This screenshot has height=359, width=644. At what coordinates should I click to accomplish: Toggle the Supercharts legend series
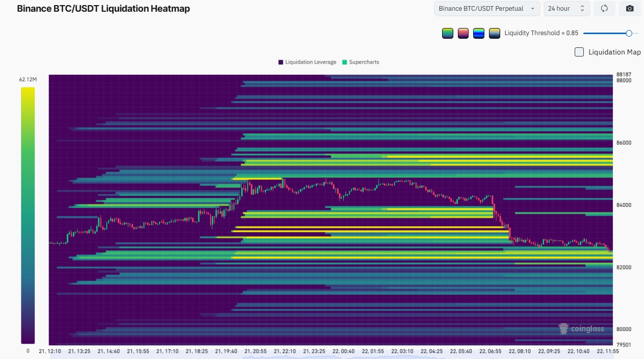coord(360,62)
